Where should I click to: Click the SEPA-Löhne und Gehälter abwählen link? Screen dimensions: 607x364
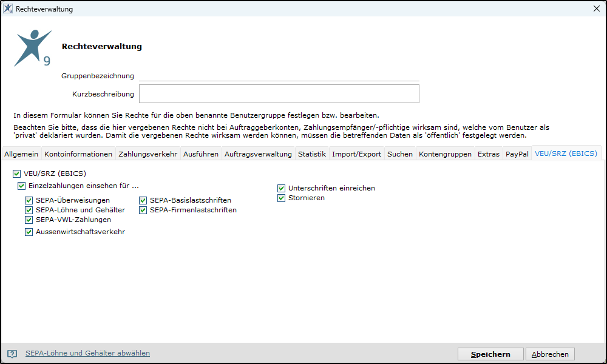87,353
